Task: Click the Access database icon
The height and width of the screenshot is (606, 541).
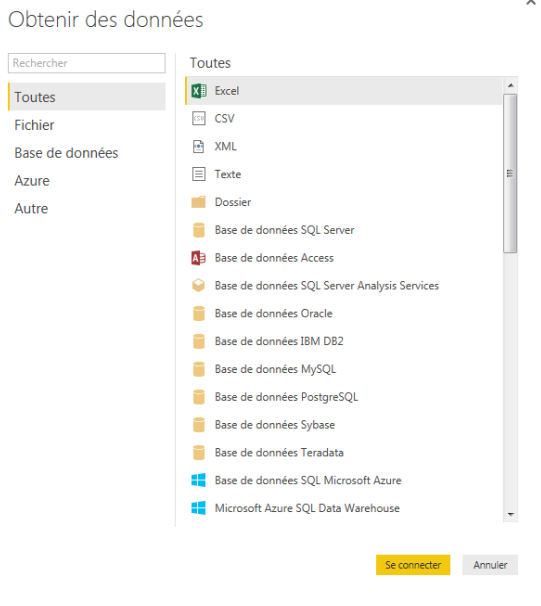Action: (199, 258)
